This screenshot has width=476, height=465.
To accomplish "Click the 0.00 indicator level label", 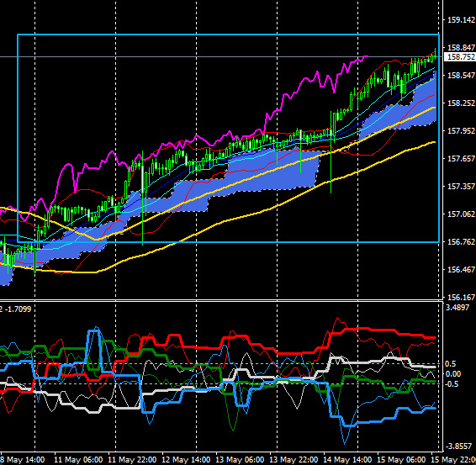I will pos(452,373).
